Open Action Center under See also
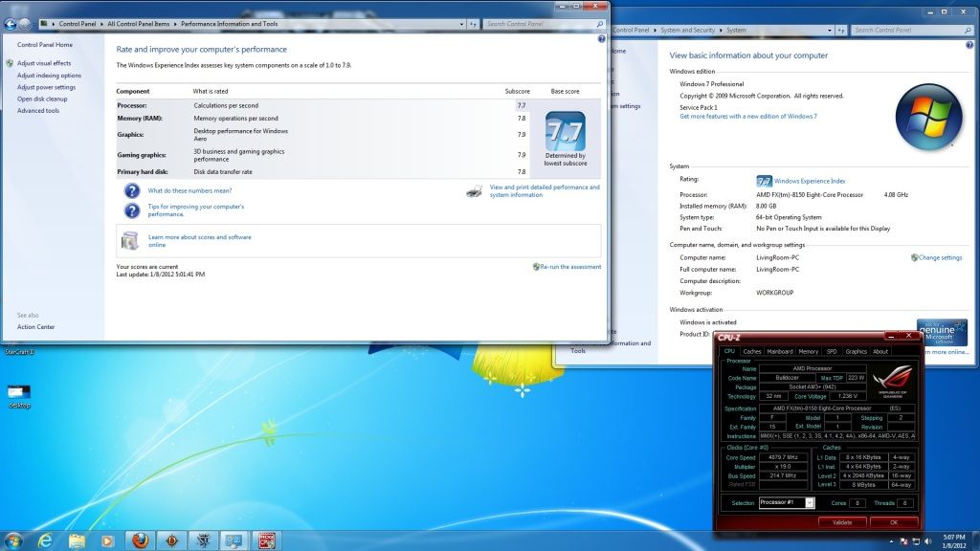Image resolution: width=980 pixels, height=551 pixels. pyautogui.click(x=35, y=327)
